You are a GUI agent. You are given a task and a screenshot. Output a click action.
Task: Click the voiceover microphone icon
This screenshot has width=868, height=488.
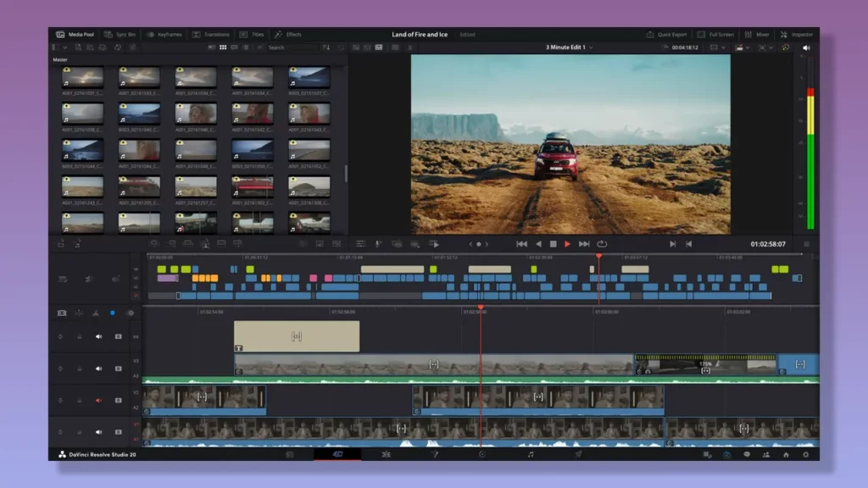pos(379,244)
